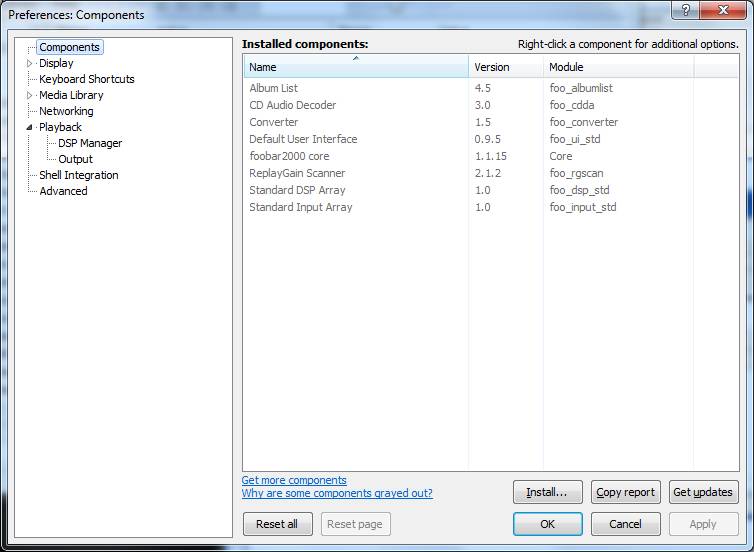The image size is (754, 552).
Task: Click the foo_converter module cell
Action: [584, 122]
